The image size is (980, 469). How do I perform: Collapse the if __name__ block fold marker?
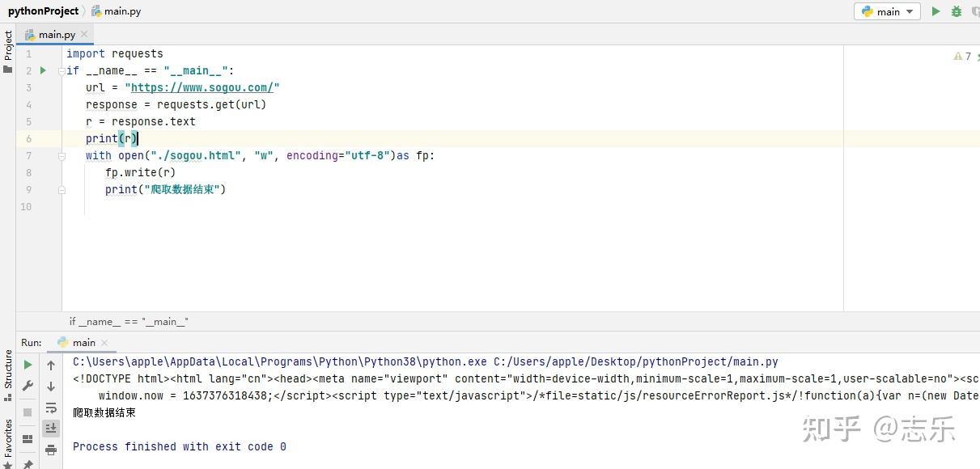pos(62,70)
